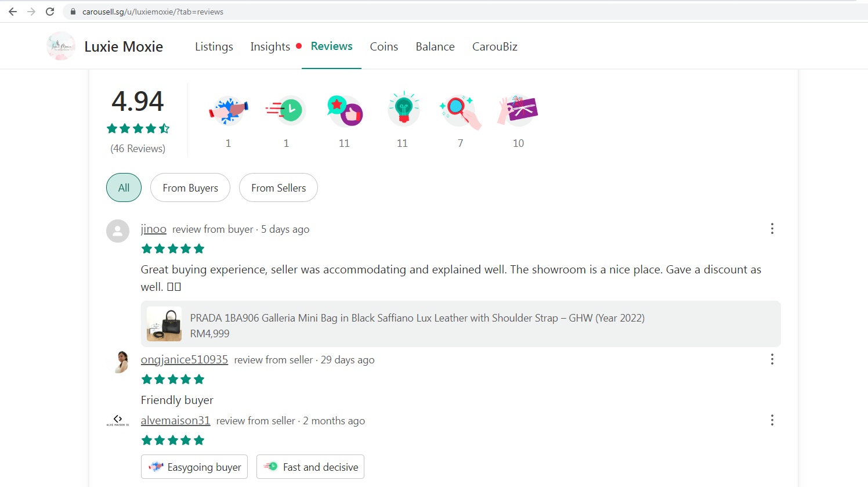Click the (46 Reviews) count text
868x487 pixels.
pyautogui.click(x=138, y=149)
